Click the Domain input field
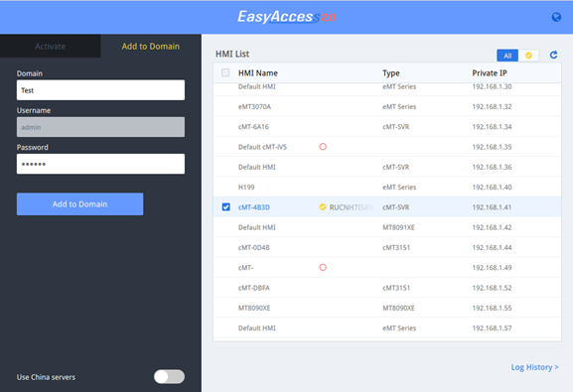 (100, 90)
